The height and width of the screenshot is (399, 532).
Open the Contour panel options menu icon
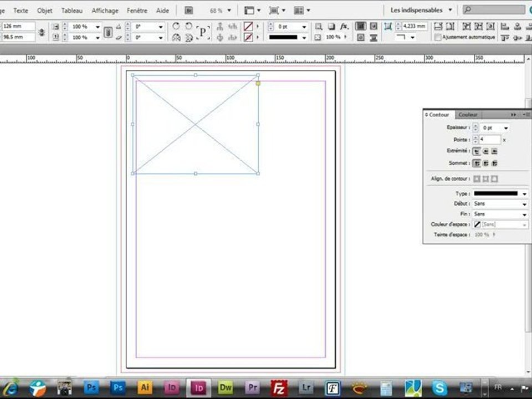[x=527, y=115]
